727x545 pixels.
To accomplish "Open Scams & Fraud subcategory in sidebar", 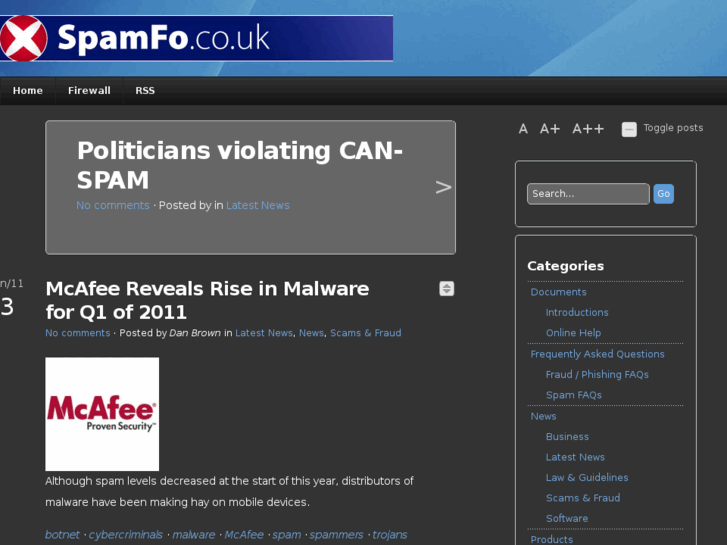I will (x=583, y=498).
